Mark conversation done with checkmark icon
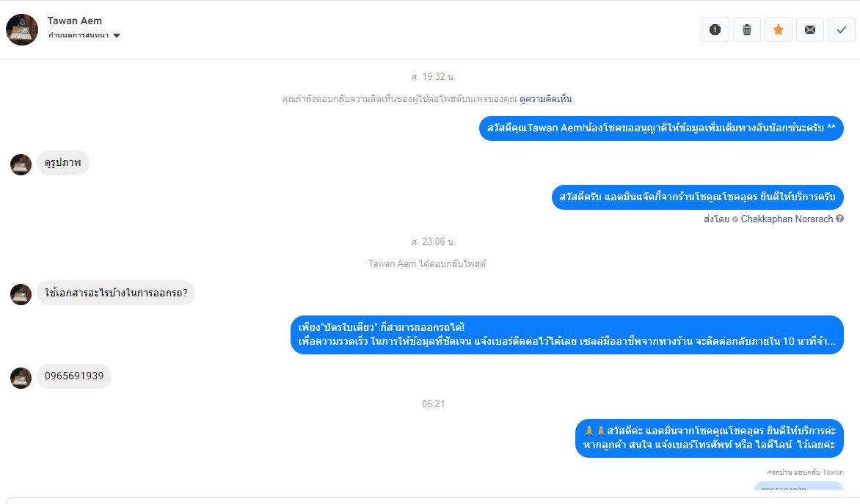Screen dimensions: 860x504 point(842,29)
